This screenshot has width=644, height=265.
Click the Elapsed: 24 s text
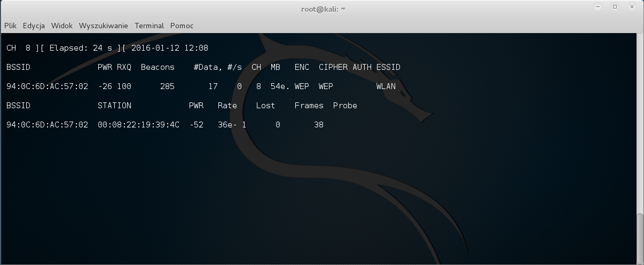click(x=81, y=48)
